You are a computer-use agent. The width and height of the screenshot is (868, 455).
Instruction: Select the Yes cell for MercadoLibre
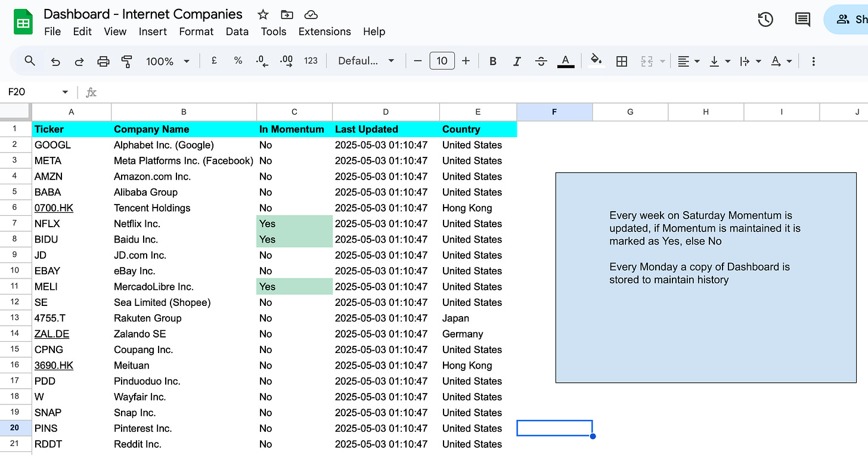click(294, 287)
